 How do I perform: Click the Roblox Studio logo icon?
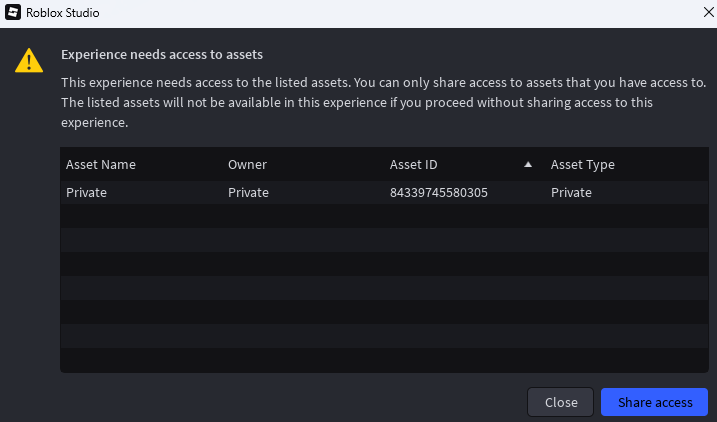[14, 14]
